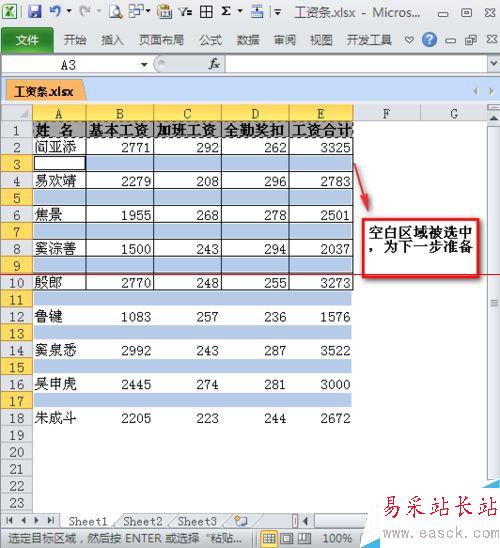Click the AutoSum sigma icon
The width and height of the screenshot is (500, 548).
pyautogui.click(x=226, y=12)
